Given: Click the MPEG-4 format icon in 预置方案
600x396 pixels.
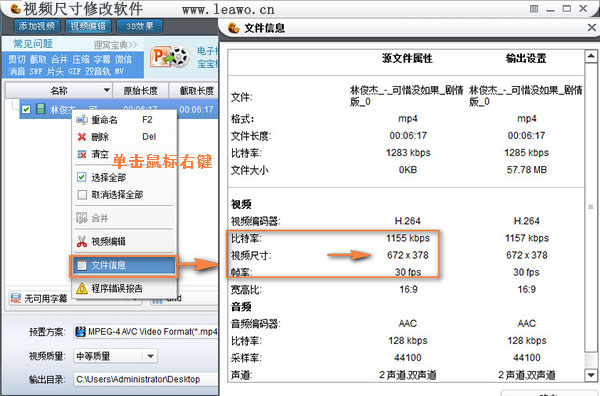Looking at the screenshot, I should pos(80,331).
